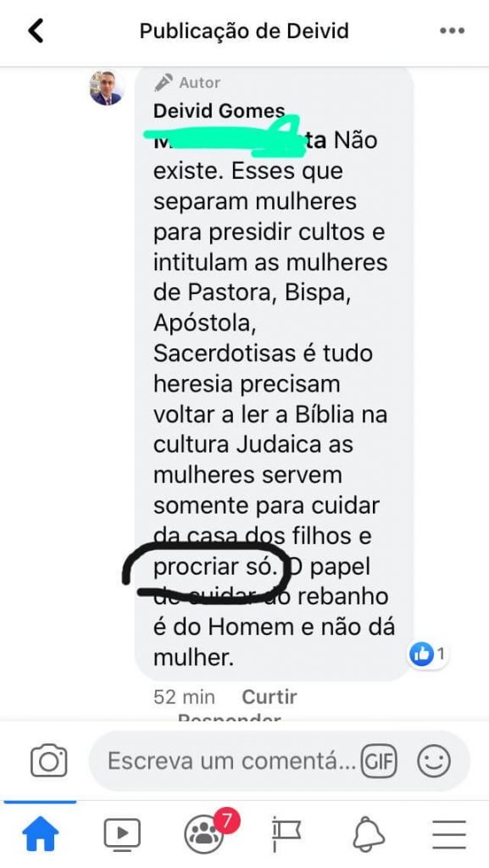This screenshot has height=868, width=489.
Task: Click Curtir to like the comment
Action: coord(270,697)
